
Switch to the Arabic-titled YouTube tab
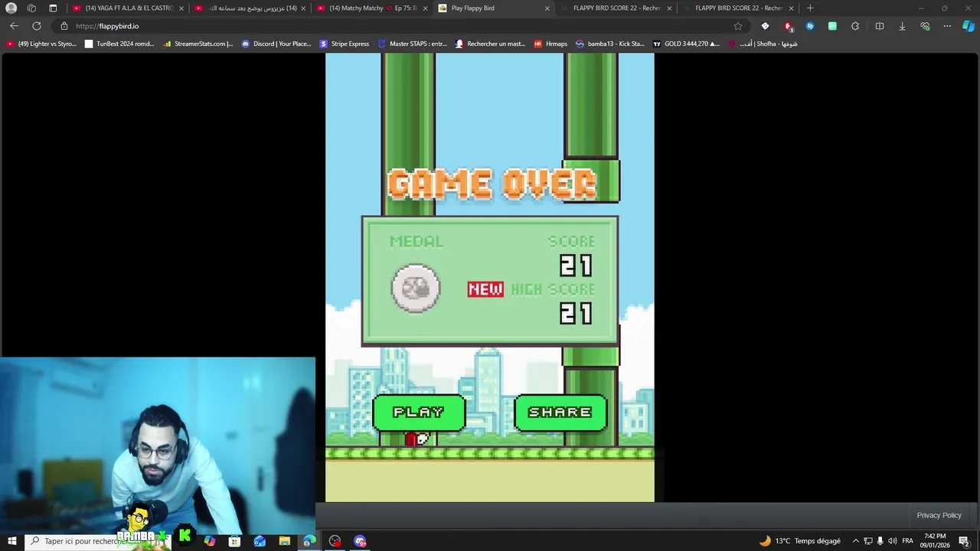point(250,8)
